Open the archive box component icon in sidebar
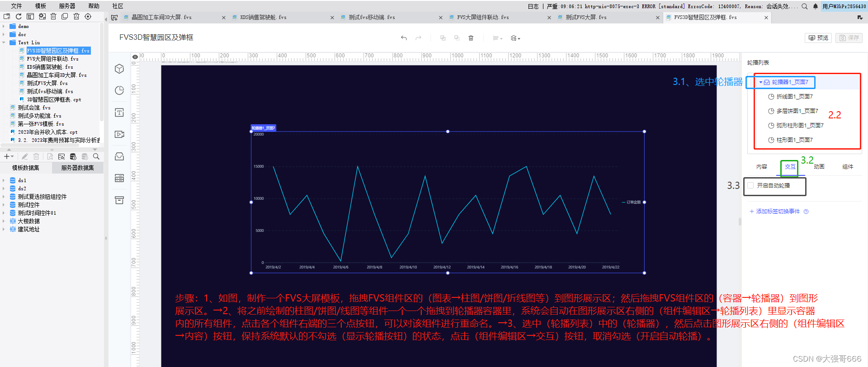 (x=119, y=200)
